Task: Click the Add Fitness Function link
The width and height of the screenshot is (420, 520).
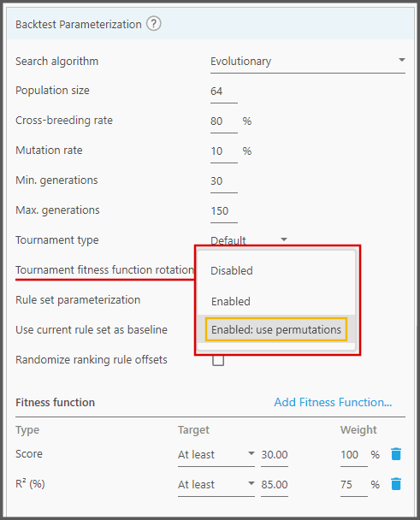Action: click(333, 402)
